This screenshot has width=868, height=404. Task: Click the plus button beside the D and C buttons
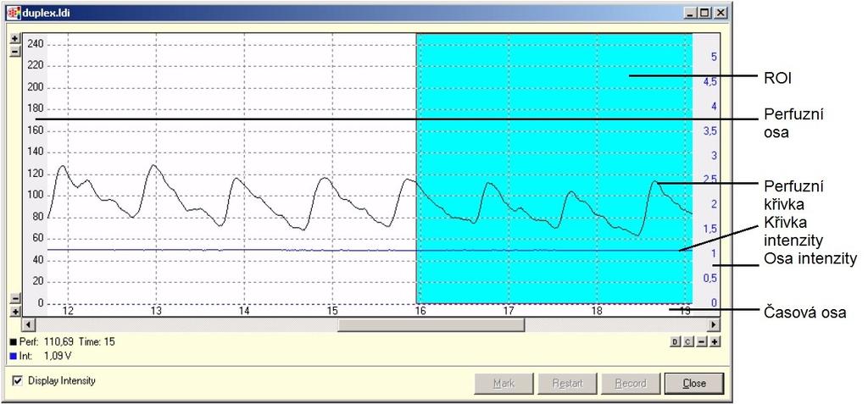click(x=715, y=342)
